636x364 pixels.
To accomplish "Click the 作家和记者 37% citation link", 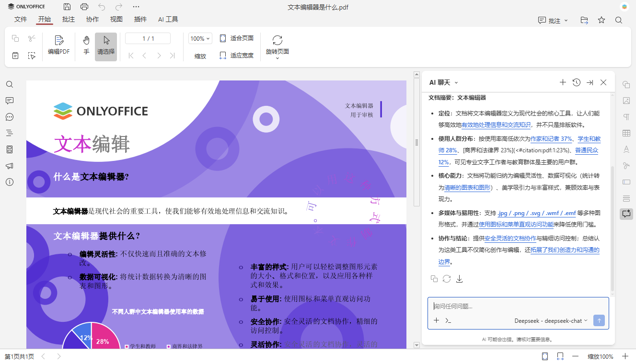I will (x=551, y=139).
